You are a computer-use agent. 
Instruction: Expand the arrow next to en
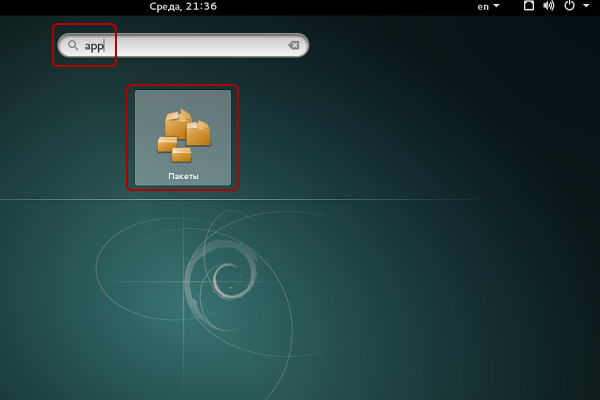click(496, 6)
